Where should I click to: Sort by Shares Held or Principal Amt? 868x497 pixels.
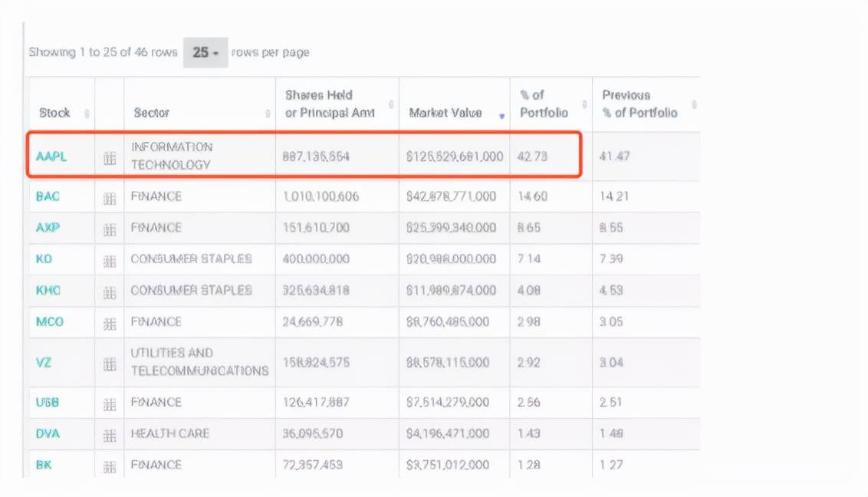click(337, 104)
